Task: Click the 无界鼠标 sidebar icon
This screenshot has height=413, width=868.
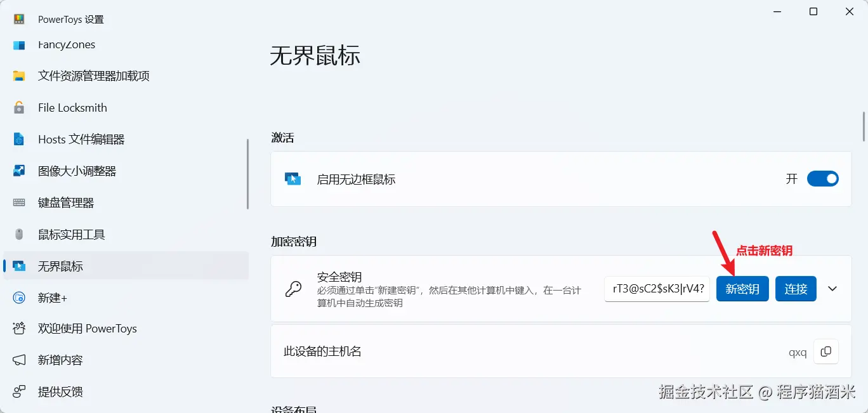Action: 19,266
